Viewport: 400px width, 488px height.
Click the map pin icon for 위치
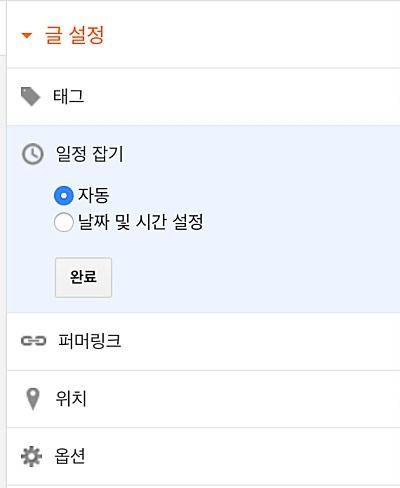click(33, 399)
